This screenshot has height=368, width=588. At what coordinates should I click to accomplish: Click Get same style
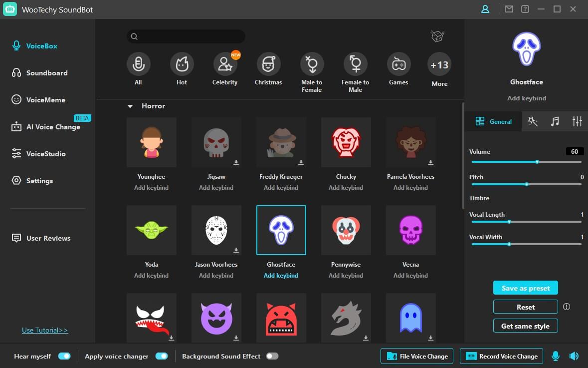coord(525,326)
